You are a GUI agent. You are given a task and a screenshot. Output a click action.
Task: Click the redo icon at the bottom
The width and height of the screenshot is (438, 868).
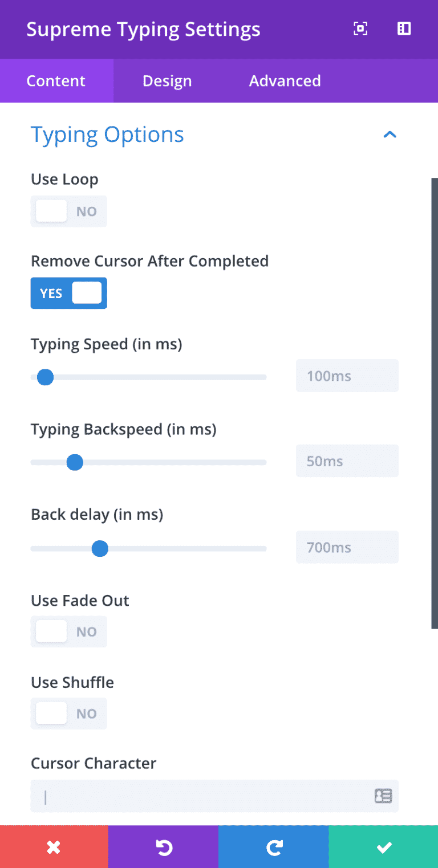[274, 847]
